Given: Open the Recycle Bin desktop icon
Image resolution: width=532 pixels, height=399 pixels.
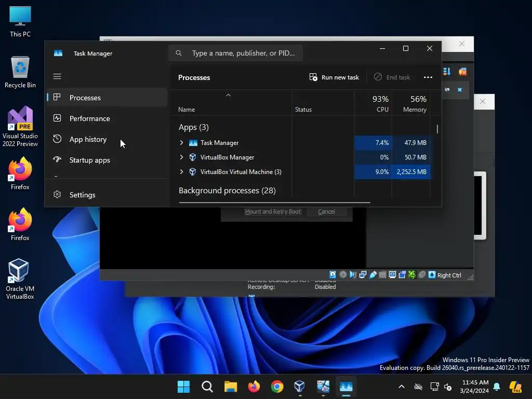Looking at the screenshot, I should (20, 72).
